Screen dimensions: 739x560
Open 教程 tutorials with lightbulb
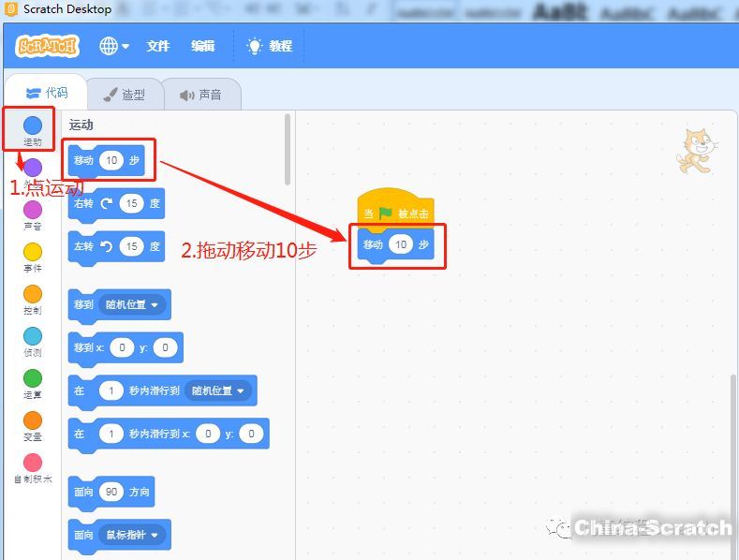click(x=269, y=46)
